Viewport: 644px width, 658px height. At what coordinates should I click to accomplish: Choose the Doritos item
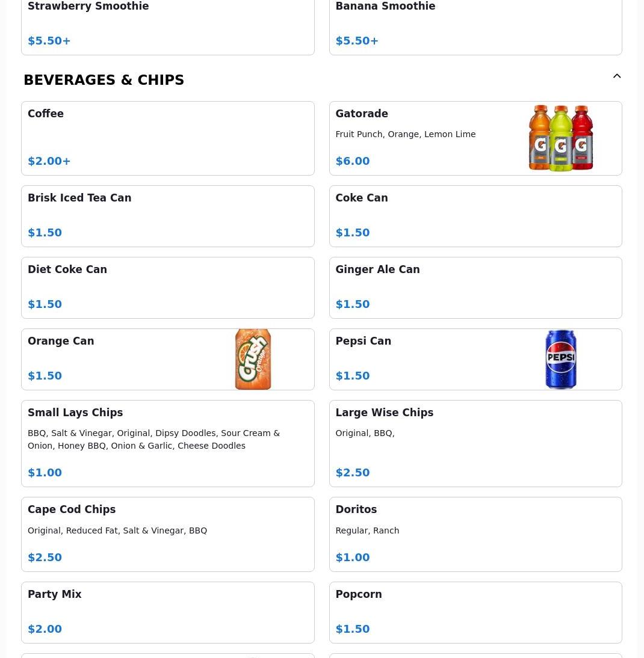click(x=475, y=534)
